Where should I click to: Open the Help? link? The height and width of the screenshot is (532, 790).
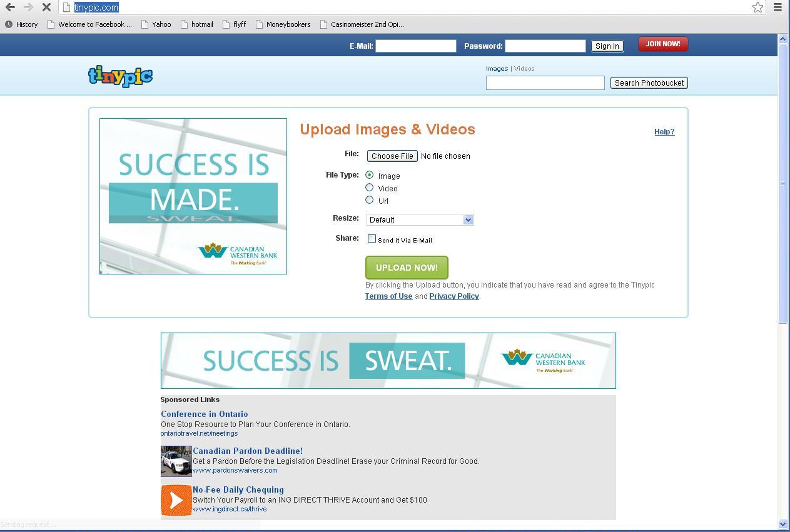664,132
